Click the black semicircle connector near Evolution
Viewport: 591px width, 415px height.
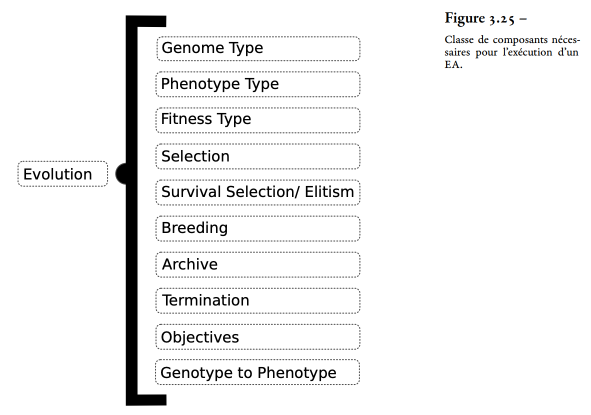pyautogui.click(x=121, y=174)
